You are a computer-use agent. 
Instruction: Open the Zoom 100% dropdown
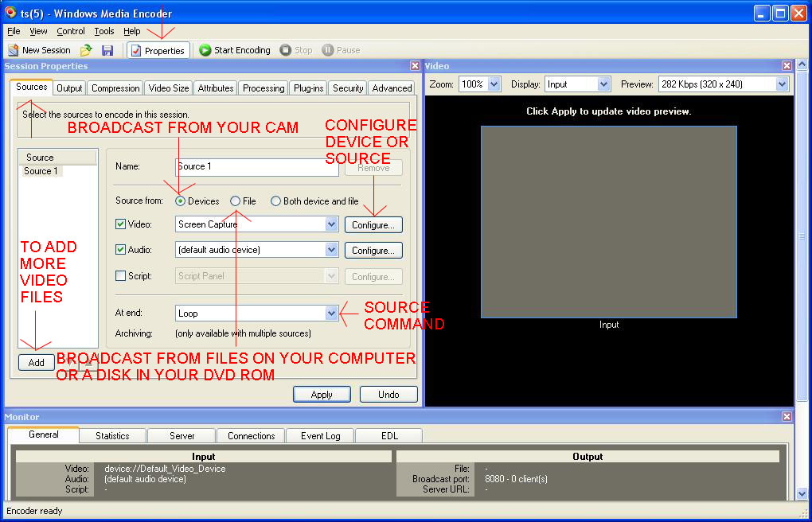point(494,84)
